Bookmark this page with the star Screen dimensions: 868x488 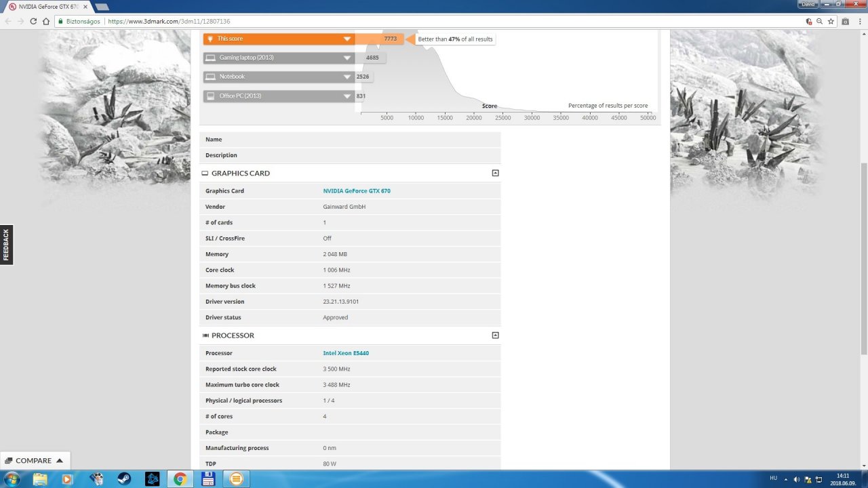(831, 21)
